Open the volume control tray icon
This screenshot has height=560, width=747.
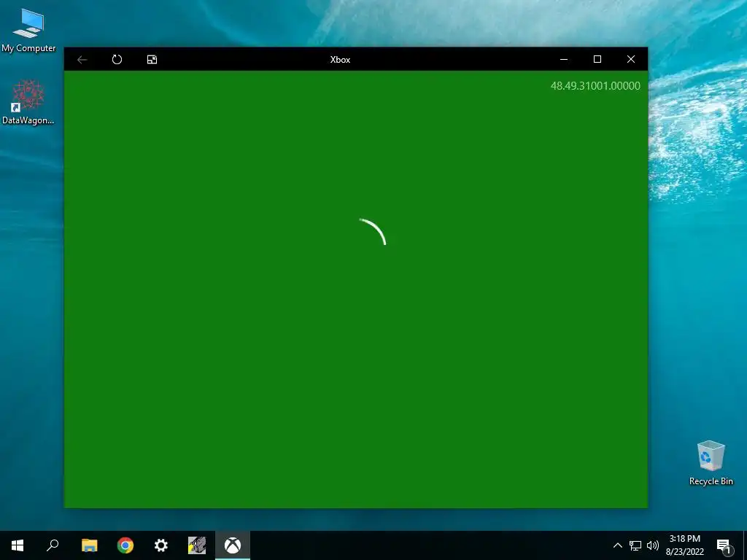click(653, 545)
